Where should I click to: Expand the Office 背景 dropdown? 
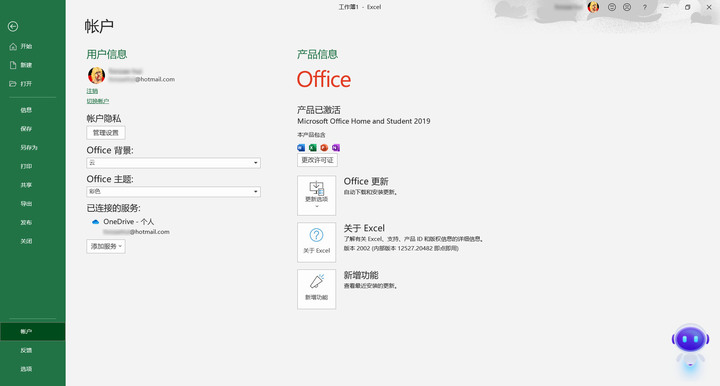click(174, 163)
